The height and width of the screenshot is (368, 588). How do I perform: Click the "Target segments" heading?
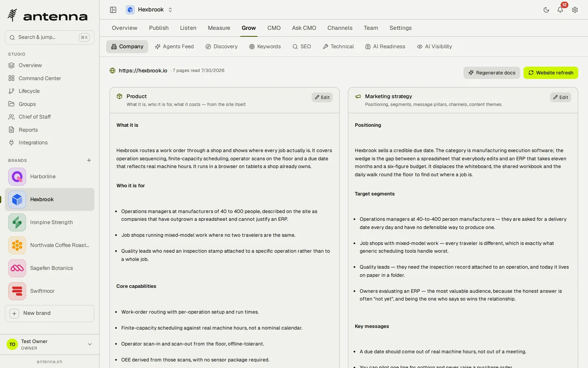coord(374,194)
